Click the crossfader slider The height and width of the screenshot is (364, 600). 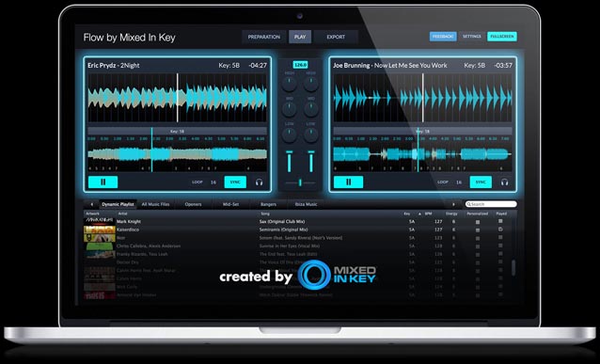(x=300, y=183)
